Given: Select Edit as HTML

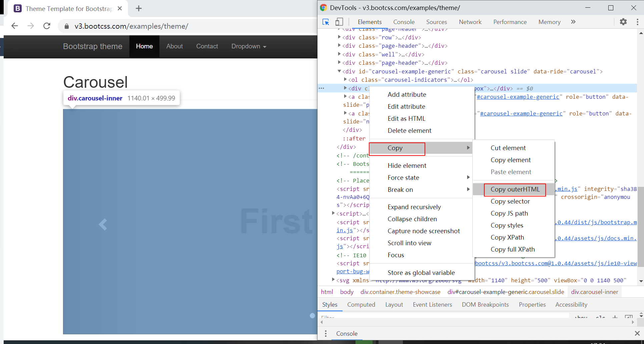Looking at the screenshot, I should pyautogui.click(x=422, y=118).
